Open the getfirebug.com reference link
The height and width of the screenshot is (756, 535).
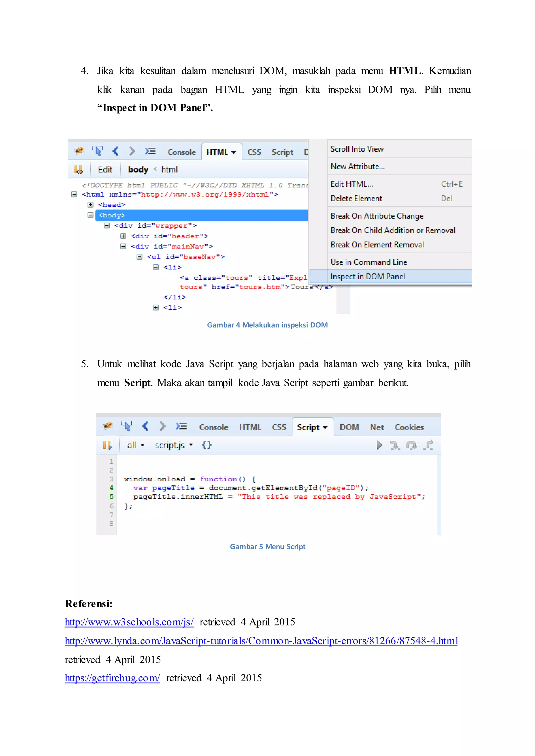[112, 678]
